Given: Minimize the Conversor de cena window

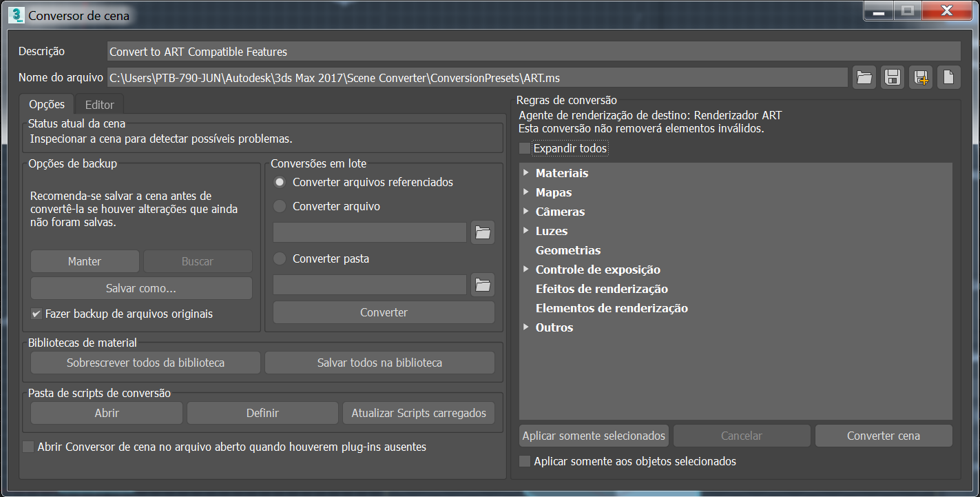Looking at the screenshot, I should pos(878,12).
